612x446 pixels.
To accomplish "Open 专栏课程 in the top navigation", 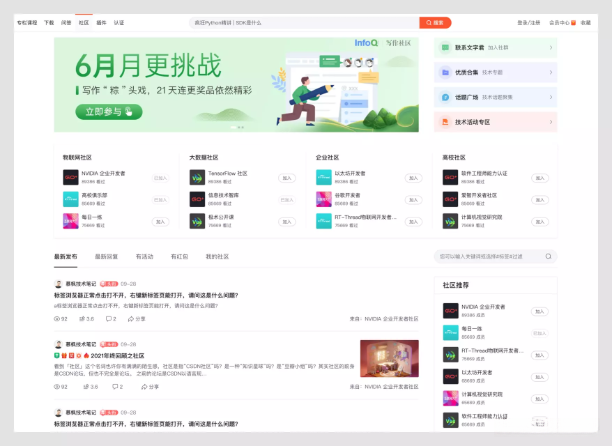I will pos(27,23).
